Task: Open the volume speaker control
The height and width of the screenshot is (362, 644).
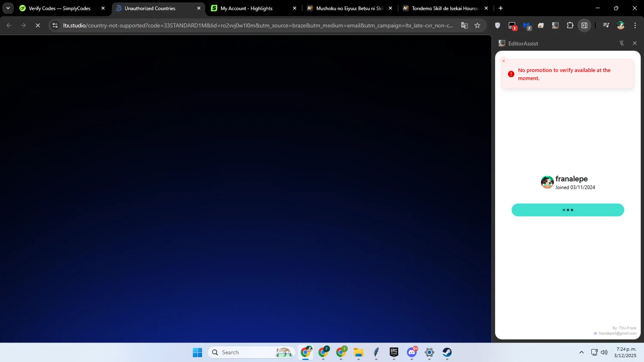Action: [604, 352]
